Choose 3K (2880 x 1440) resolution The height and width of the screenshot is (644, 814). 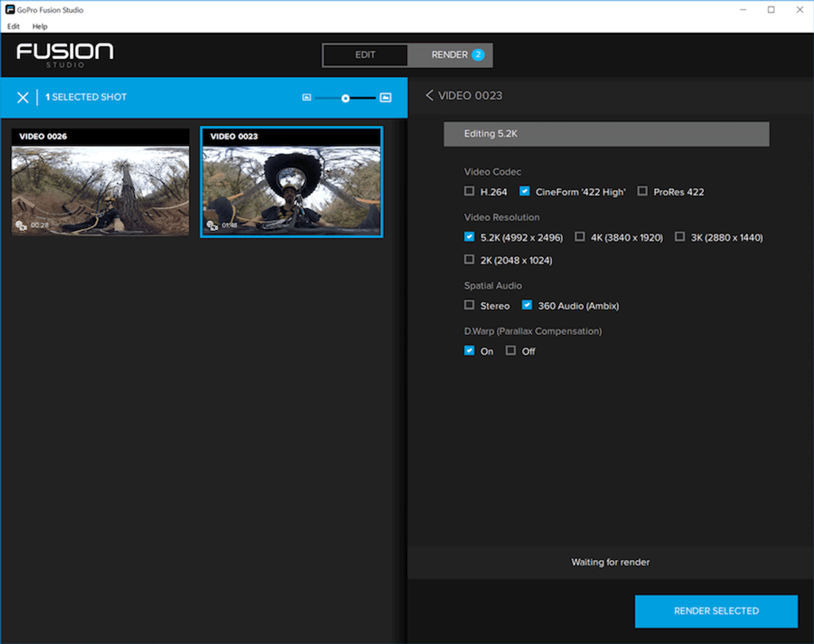click(680, 236)
